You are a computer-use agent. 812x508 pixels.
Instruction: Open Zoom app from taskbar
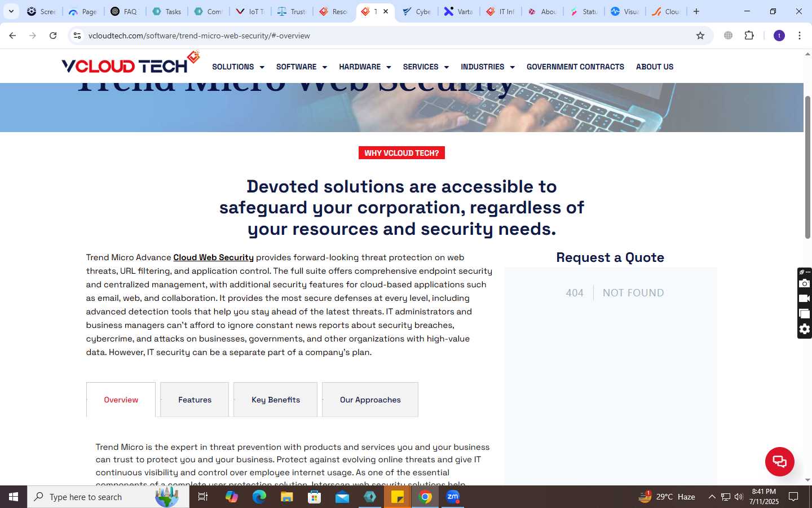pos(453,497)
